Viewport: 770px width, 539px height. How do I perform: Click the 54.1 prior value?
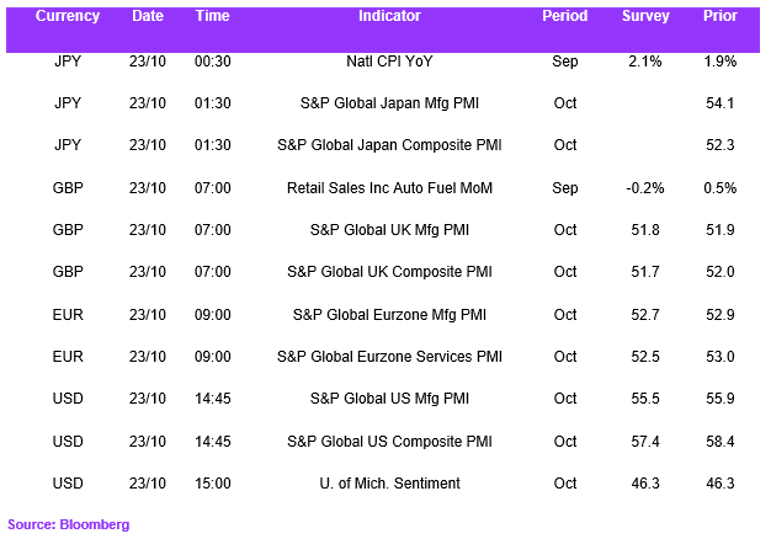pyautogui.click(x=720, y=104)
